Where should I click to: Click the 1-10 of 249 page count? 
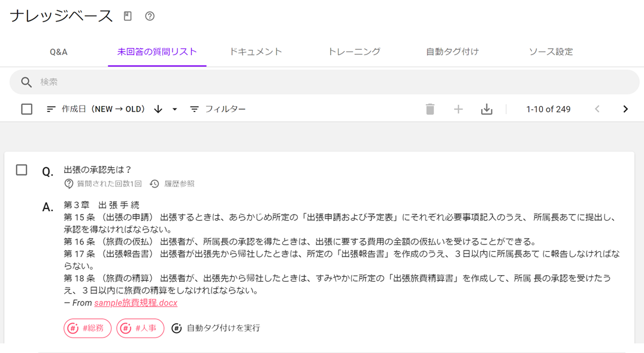click(548, 109)
